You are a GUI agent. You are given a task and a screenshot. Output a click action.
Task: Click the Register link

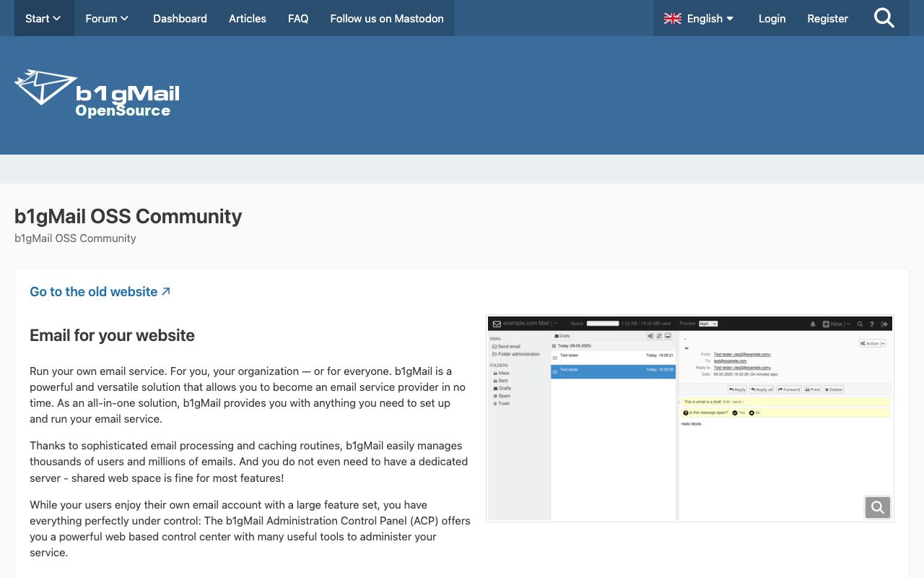pyautogui.click(x=827, y=18)
